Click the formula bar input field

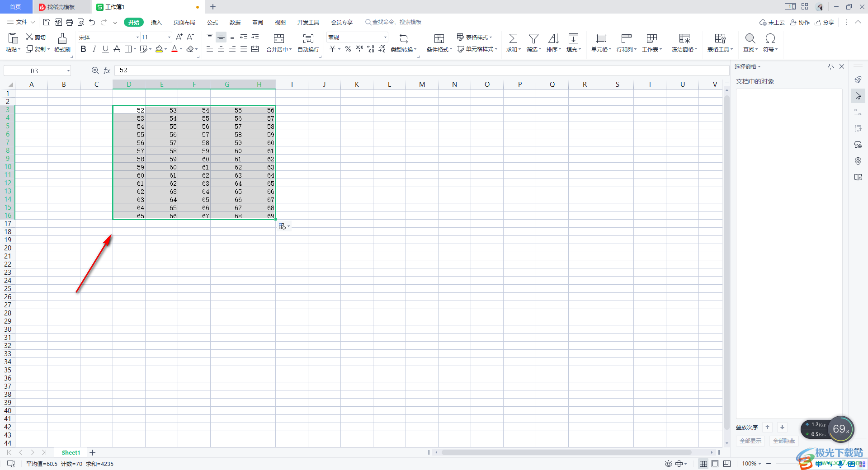[421, 70]
